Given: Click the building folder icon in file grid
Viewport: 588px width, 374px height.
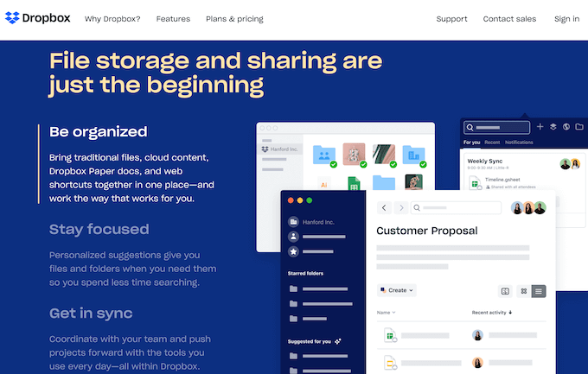Looking at the screenshot, I should coord(413,155).
